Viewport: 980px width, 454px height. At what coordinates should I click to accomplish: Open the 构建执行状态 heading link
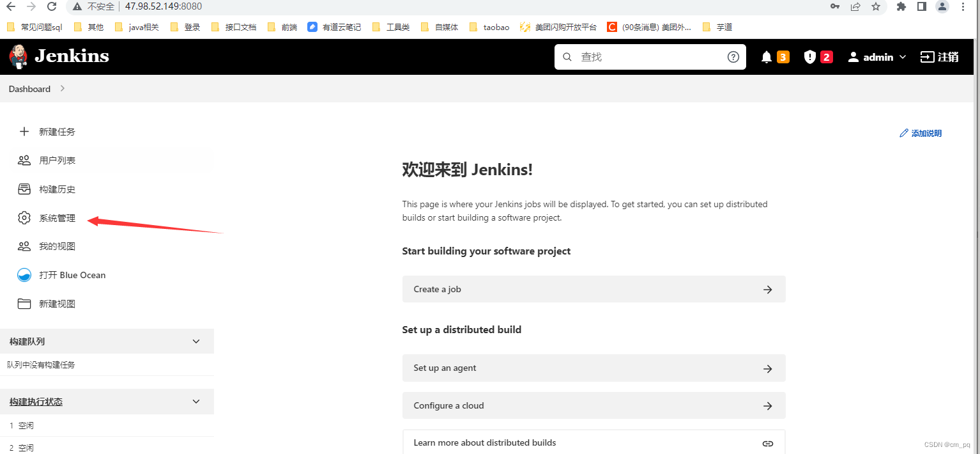(36, 402)
